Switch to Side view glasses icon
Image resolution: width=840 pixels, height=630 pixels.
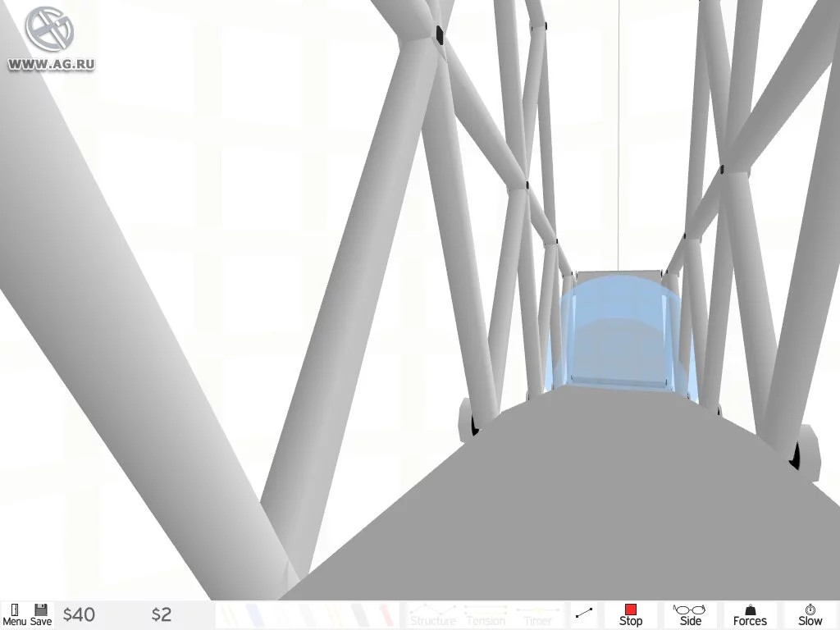(690, 614)
